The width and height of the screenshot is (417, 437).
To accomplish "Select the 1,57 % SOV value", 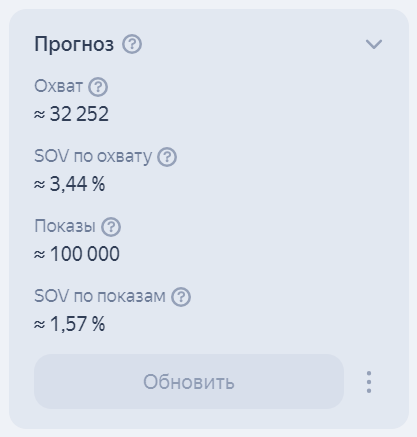I will [77, 324].
